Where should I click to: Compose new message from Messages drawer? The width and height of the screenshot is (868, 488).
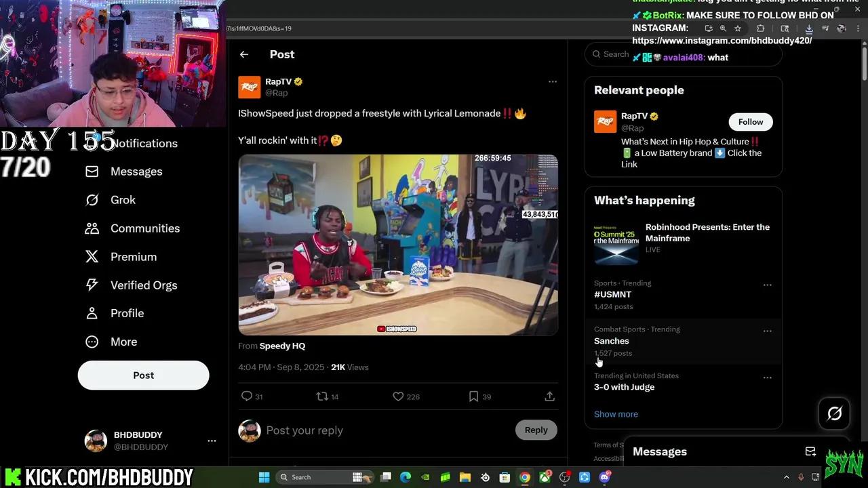(x=810, y=451)
